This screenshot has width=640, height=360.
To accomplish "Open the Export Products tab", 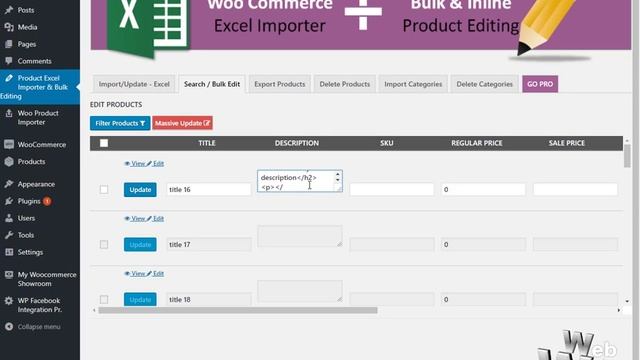I will coord(280,84).
